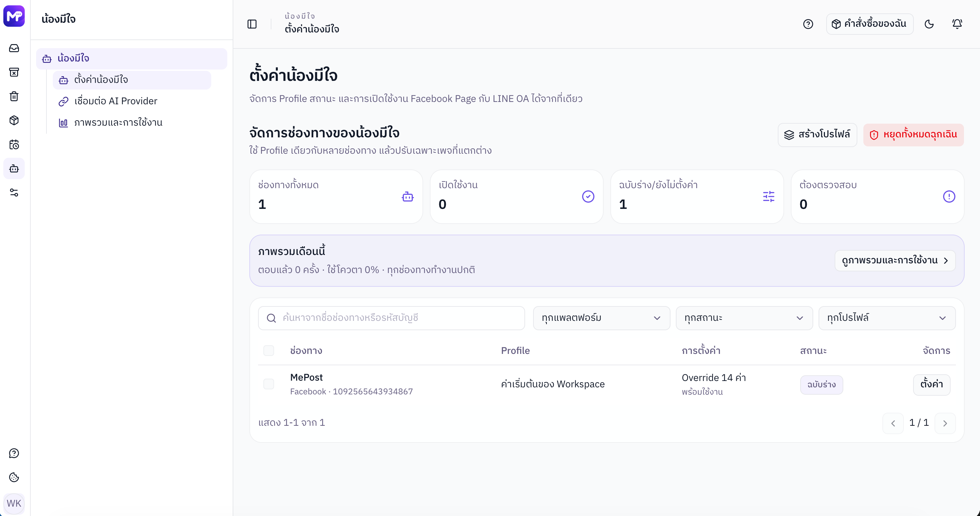The image size is (980, 516).
Task: Open the calendar clock icon in rail
Action: coord(14,144)
